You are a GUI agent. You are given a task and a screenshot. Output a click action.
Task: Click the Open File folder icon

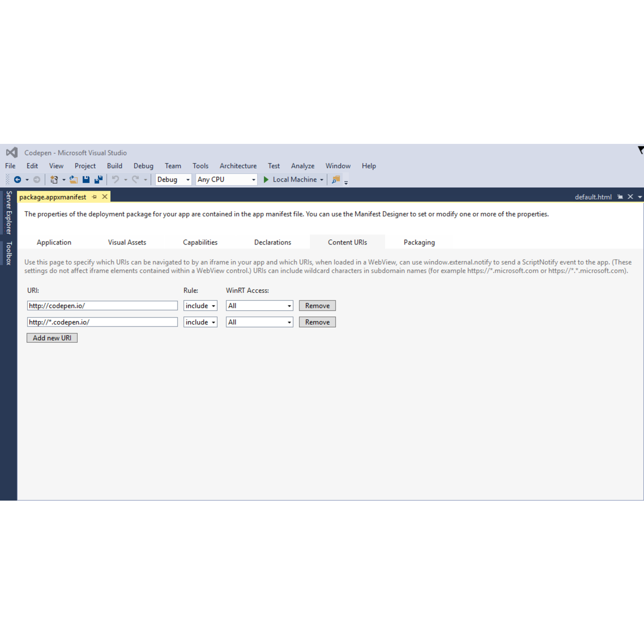73,180
